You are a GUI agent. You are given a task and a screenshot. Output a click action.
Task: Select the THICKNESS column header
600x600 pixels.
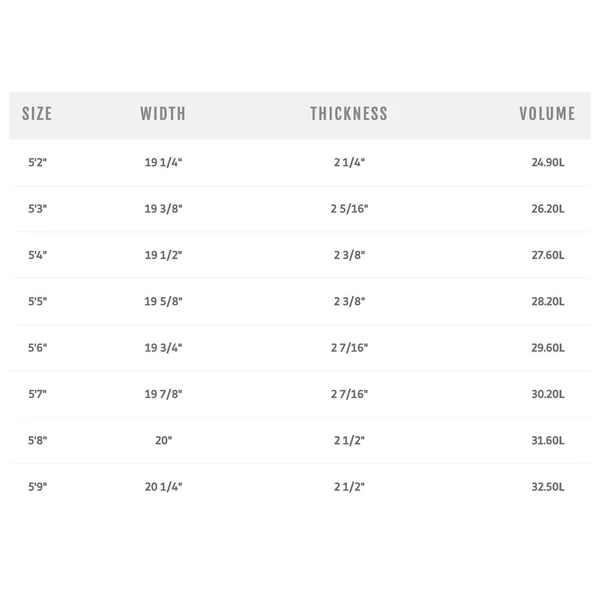tap(349, 114)
